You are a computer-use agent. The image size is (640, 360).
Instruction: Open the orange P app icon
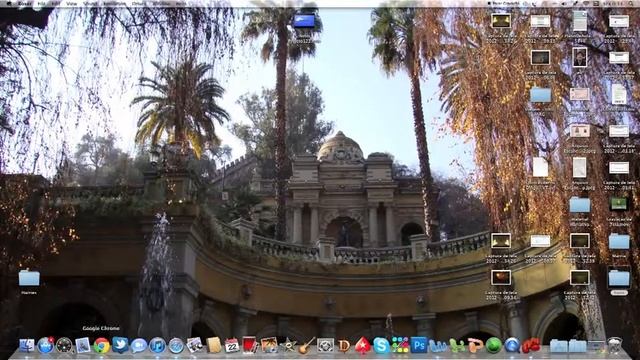475,346
